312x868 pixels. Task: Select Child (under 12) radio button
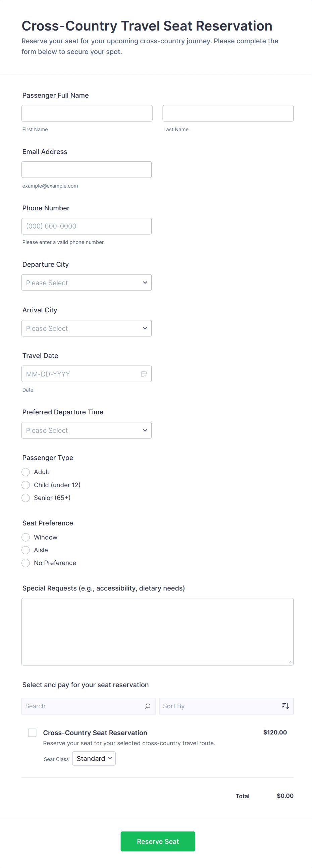tap(25, 485)
